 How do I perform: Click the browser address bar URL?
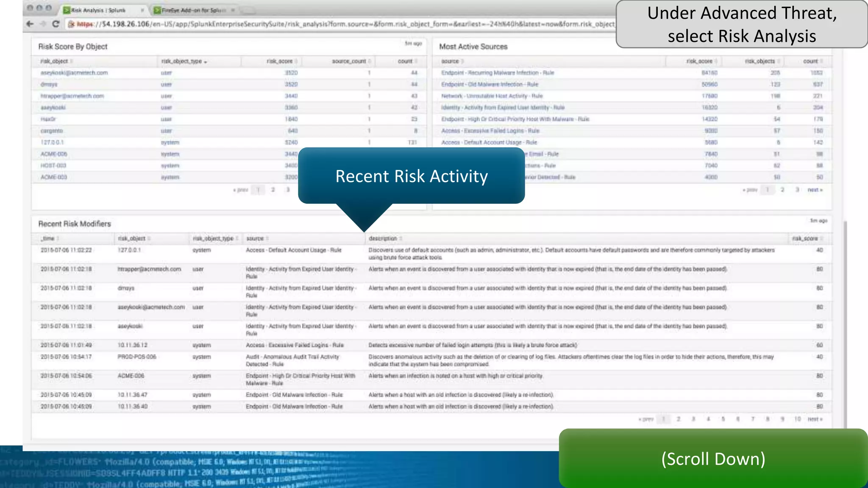[x=345, y=24]
